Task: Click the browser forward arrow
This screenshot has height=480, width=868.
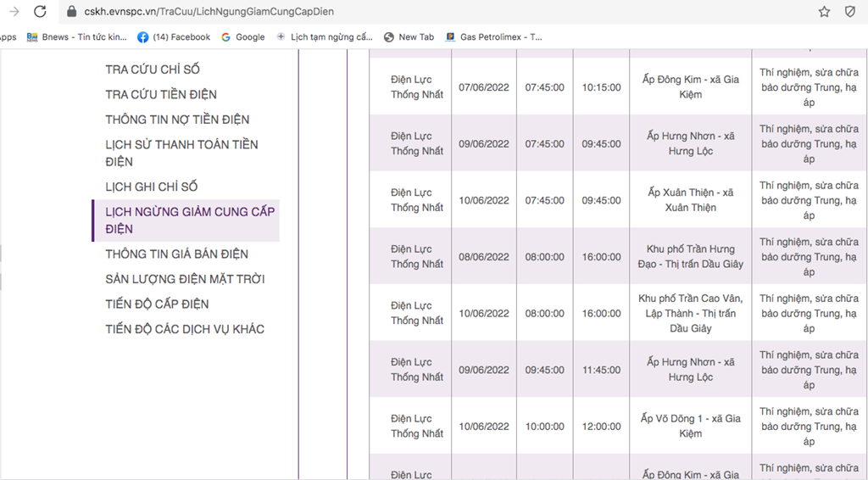Action: [14, 12]
